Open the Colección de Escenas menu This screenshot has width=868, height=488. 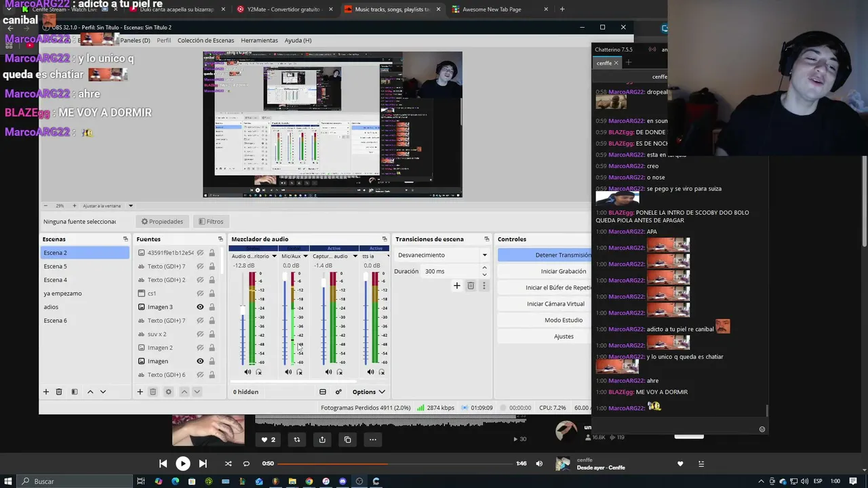coord(205,41)
